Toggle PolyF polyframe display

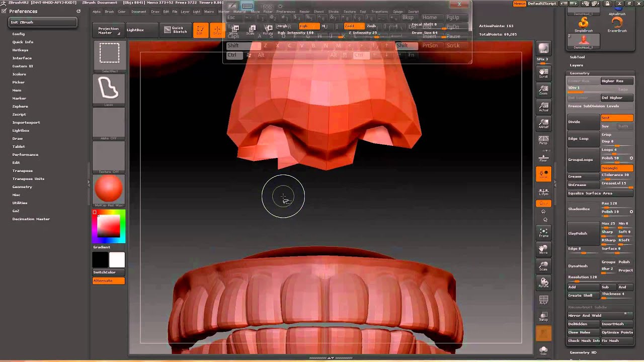click(x=543, y=300)
